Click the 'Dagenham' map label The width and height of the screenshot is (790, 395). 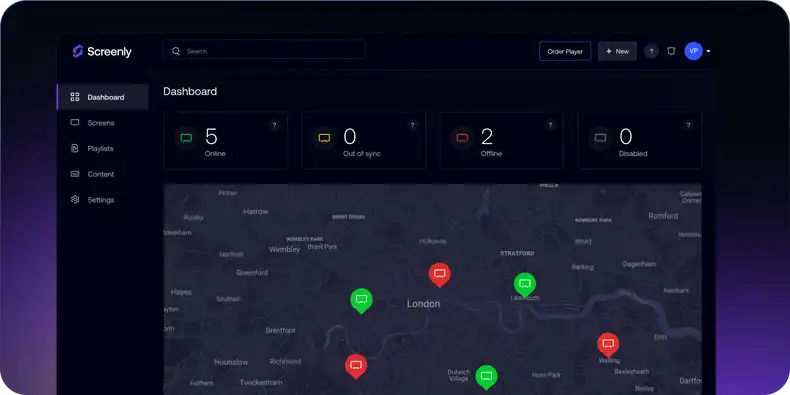pyautogui.click(x=639, y=264)
